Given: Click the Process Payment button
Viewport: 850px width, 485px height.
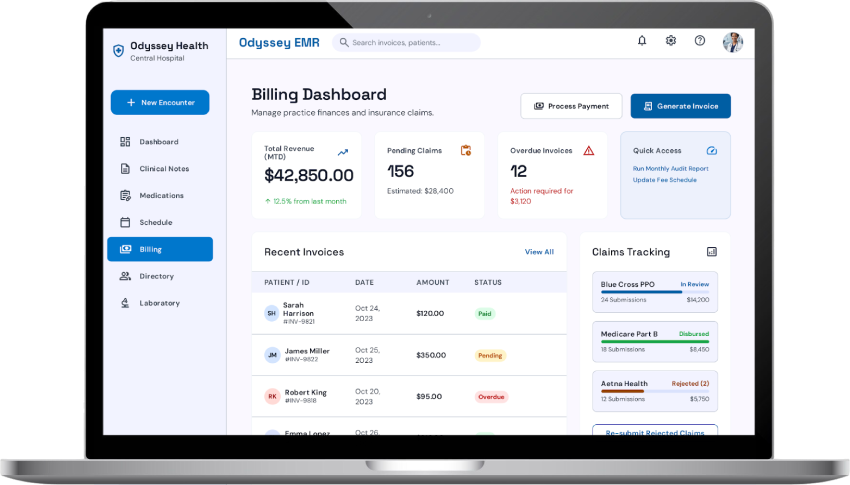Looking at the screenshot, I should [x=571, y=106].
